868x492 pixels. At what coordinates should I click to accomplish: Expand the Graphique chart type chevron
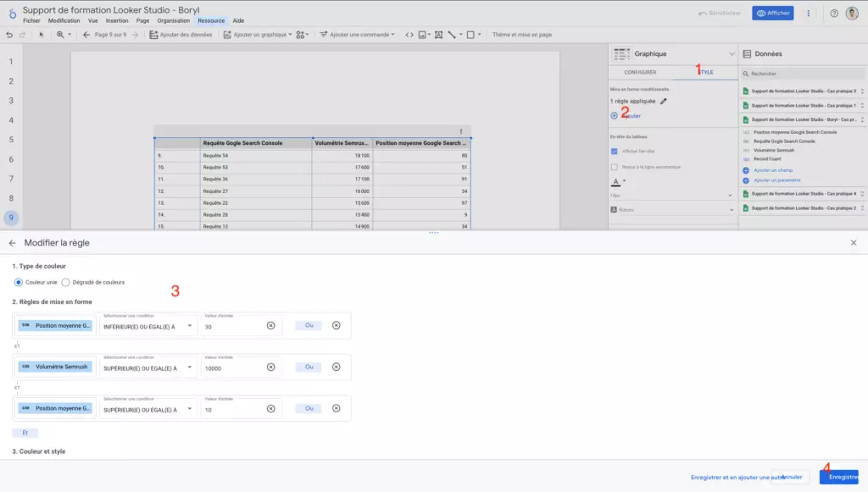click(732, 54)
